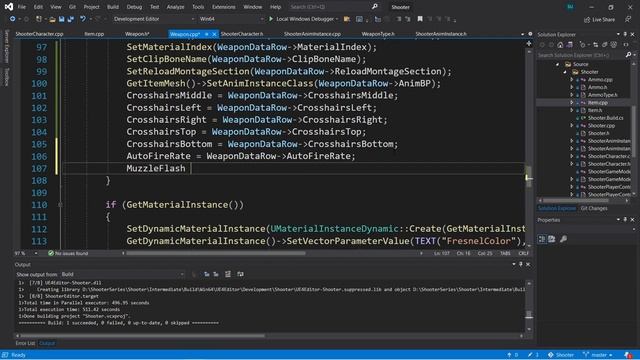Click the master branch indicator in status bar
640x360 pixels.
point(598,355)
